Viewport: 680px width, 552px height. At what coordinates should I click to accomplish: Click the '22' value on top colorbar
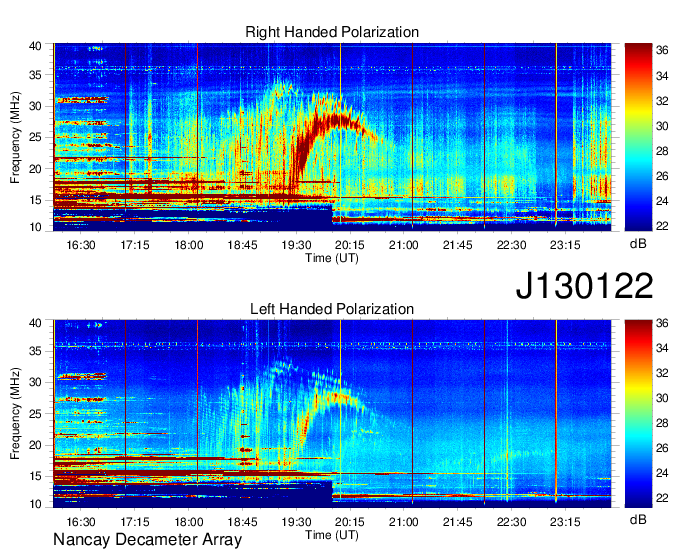(662, 225)
